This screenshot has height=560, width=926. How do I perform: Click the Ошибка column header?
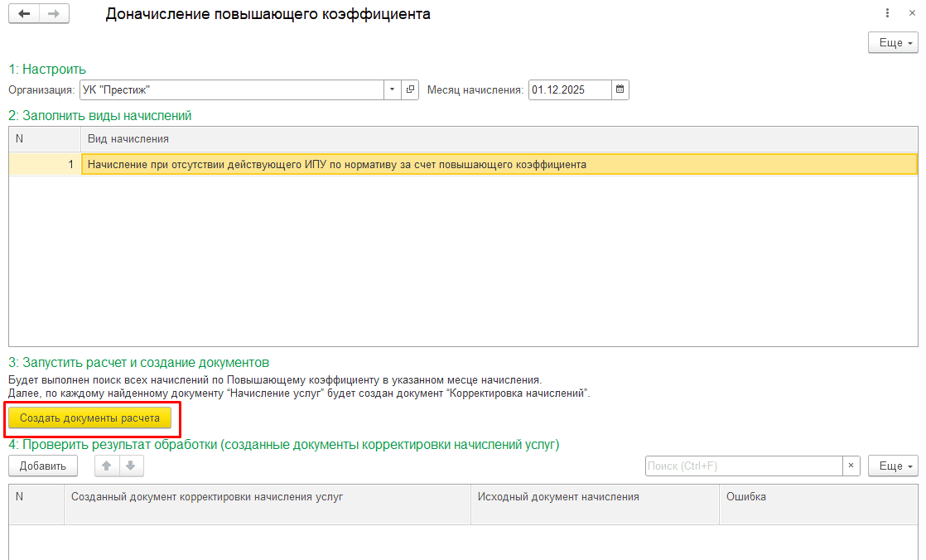(x=818, y=497)
